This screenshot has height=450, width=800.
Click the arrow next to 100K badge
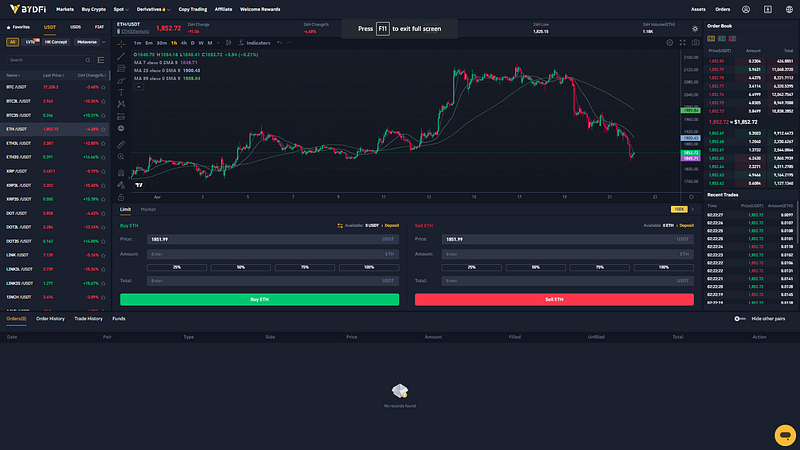692,209
